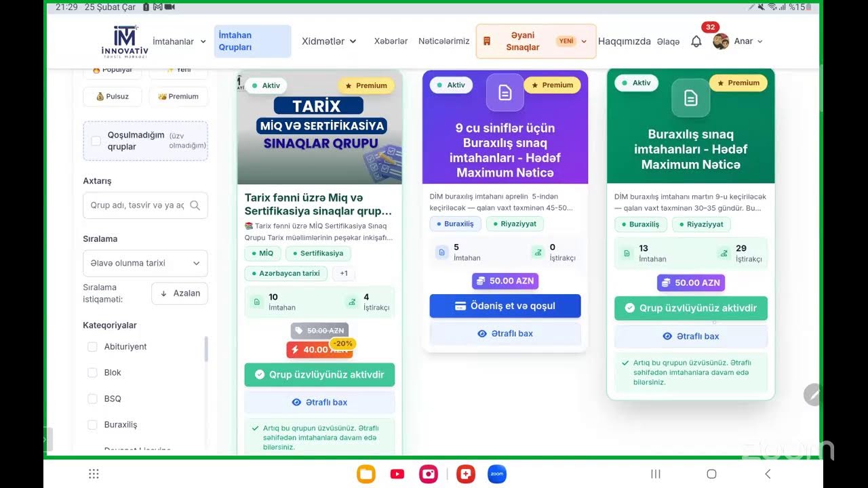Open the Əlaqə page
868x488 pixels.
(668, 41)
